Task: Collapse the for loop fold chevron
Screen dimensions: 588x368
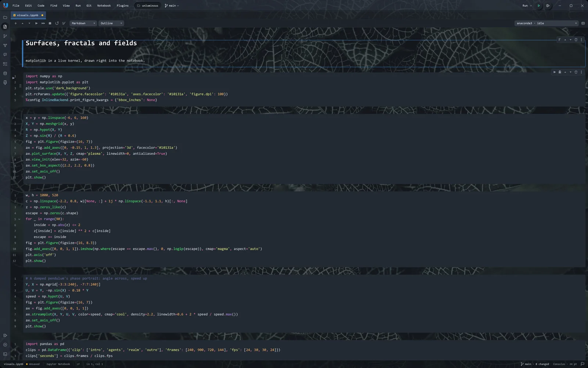Action: click(19, 219)
